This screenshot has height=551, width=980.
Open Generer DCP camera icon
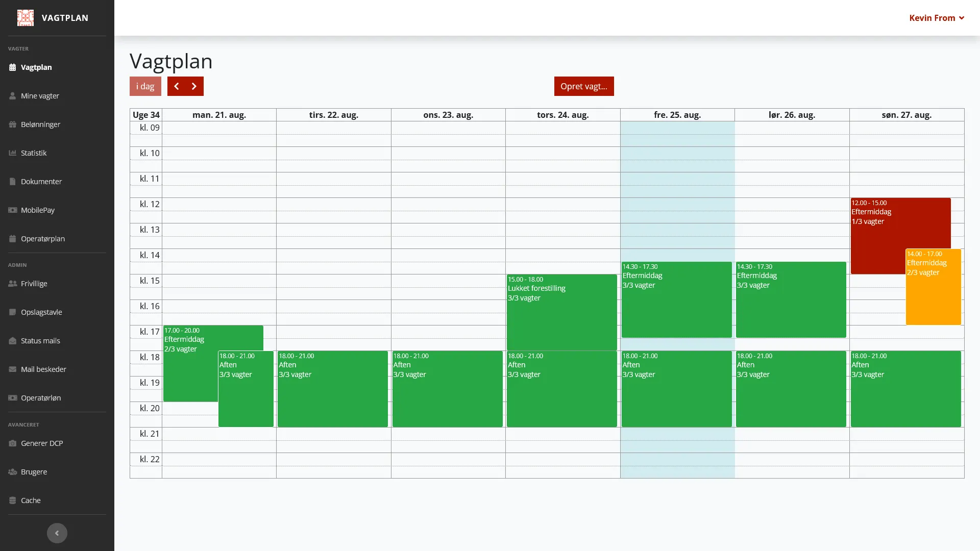tap(12, 443)
